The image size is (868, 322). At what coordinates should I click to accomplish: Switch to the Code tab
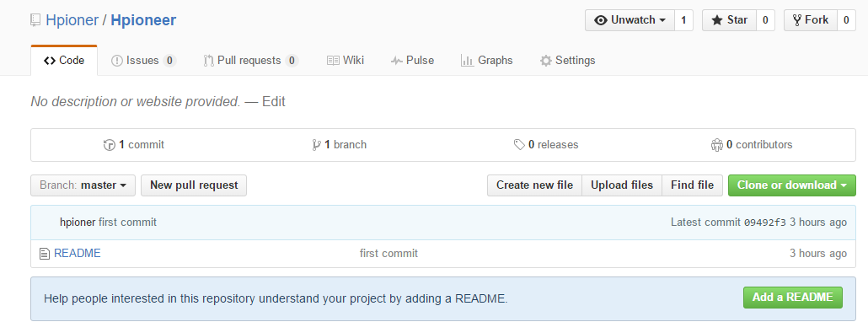click(64, 61)
